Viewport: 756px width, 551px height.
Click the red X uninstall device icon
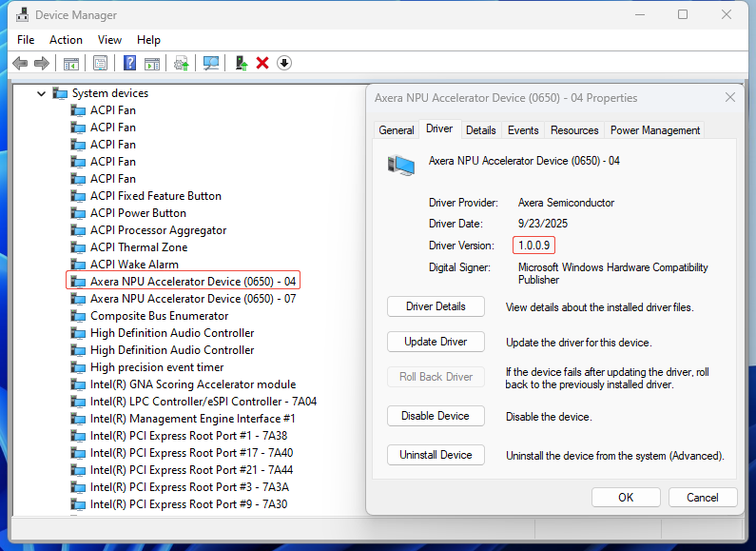click(x=262, y=63)
